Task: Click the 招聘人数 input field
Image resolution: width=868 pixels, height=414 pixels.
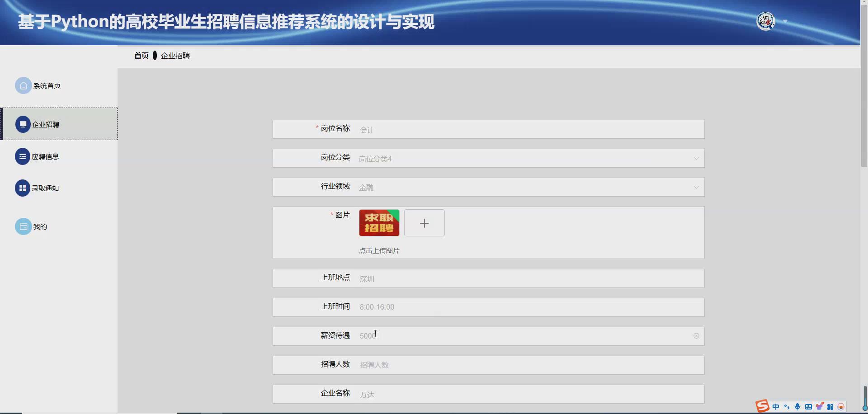Action: click(x=529, y=365)
